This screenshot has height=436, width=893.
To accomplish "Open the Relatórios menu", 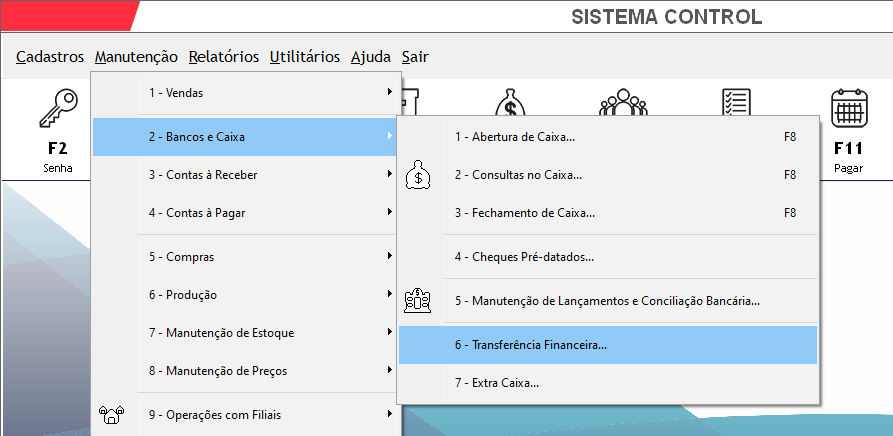I will click(x=224, y=57).
